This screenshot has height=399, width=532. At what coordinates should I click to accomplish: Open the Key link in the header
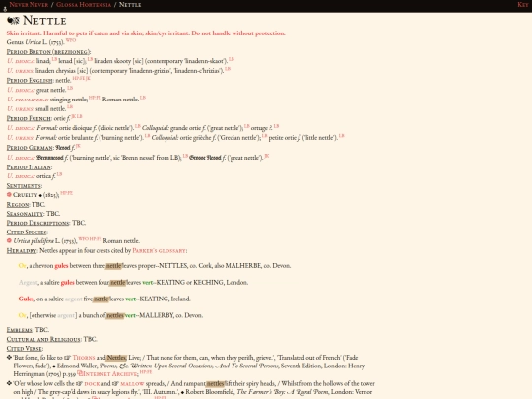click(x=522, y=4)
